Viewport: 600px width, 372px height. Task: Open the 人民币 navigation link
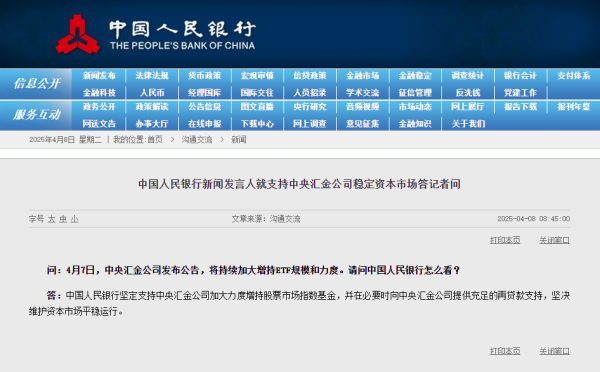pyautogui.click(x=152, y=93)
